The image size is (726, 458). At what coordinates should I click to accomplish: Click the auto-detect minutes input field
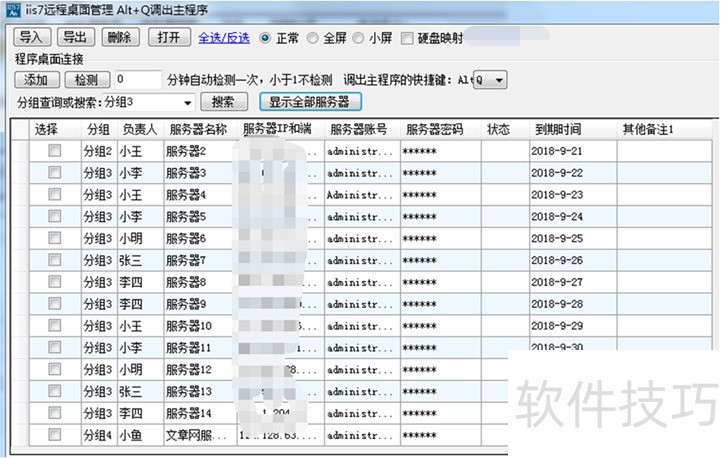[137, 80]
